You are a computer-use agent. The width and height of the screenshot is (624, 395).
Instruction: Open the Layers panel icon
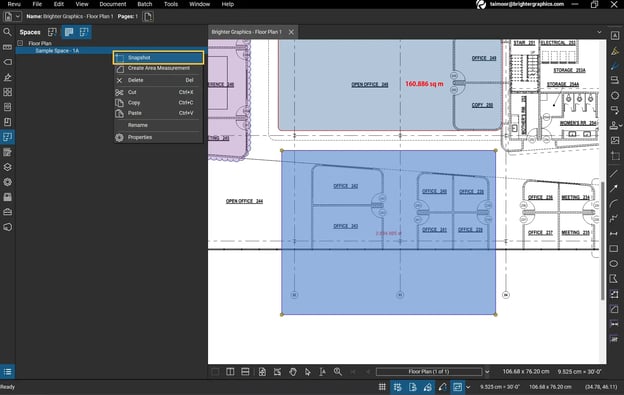pos(7,167)
